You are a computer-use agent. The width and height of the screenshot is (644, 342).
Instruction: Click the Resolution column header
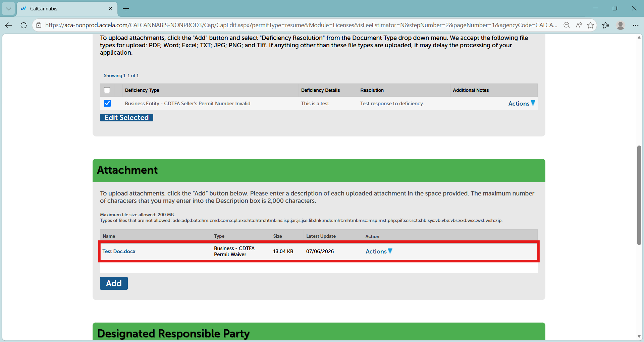[x=372, y=90]
